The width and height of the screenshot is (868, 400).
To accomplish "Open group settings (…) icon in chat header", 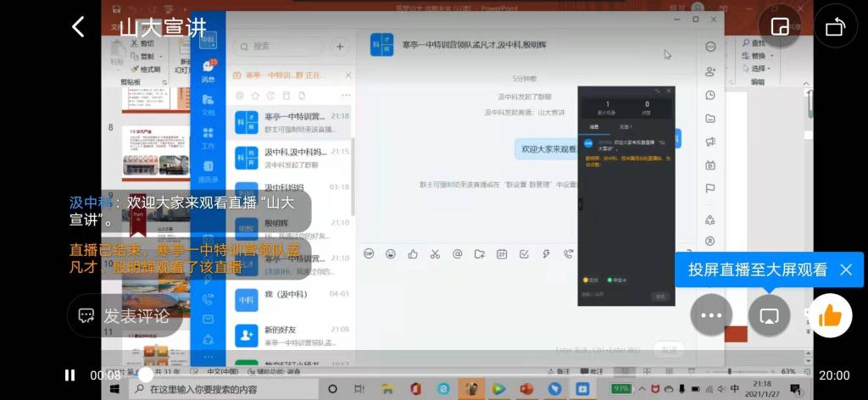I will 711,47.
